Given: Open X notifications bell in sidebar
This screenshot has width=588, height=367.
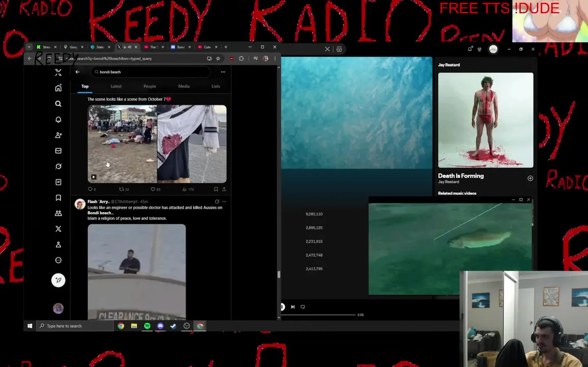Looking at the screenshot, I should [58, 119].
